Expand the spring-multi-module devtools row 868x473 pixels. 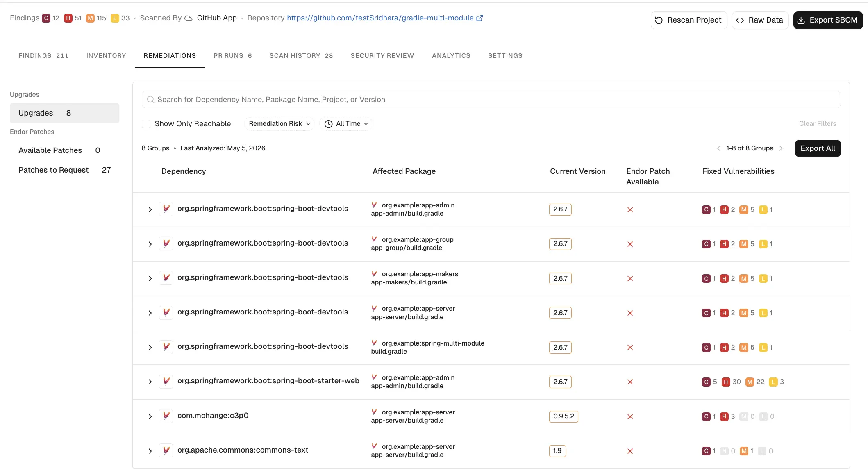click(150, 347)
